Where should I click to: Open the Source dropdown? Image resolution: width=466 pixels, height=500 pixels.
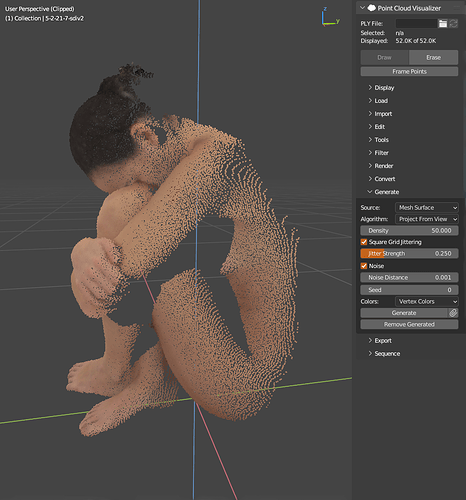pyautogui.click(x=427, y=208)
